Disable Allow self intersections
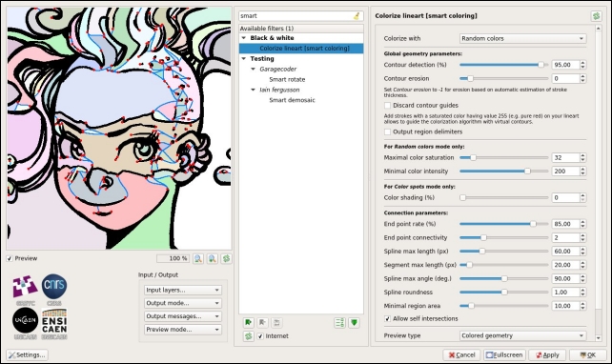 coord(387,319)
